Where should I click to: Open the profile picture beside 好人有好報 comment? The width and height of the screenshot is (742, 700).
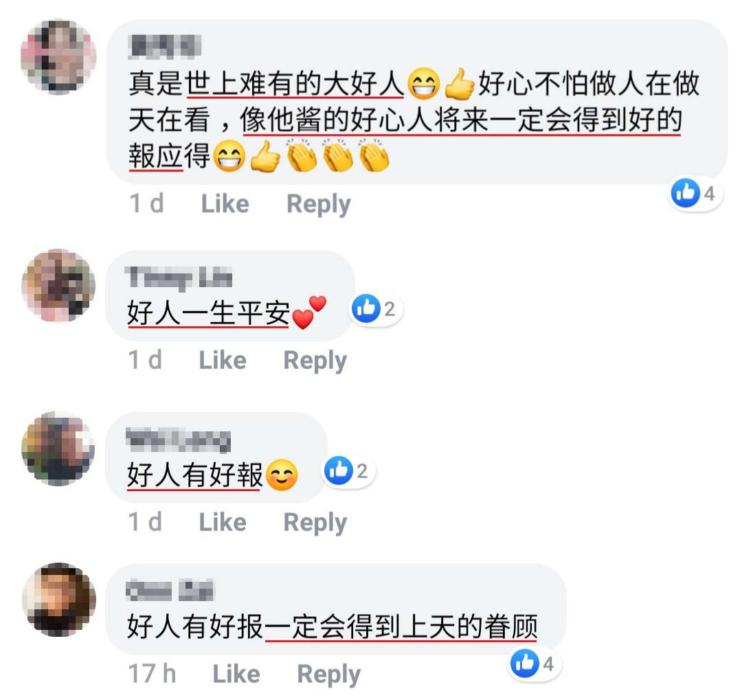tap(58, 448)
